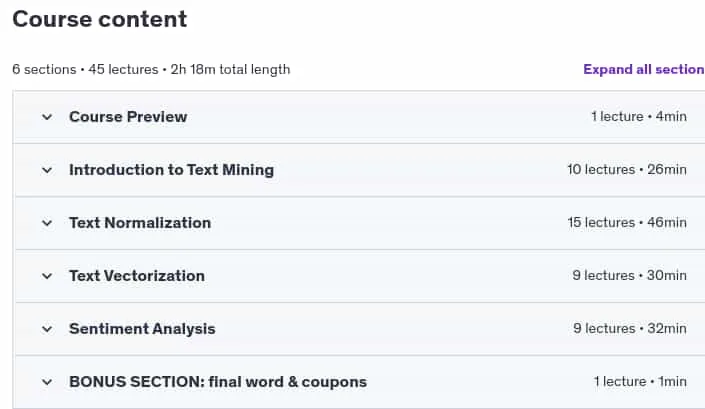Click the 9 lectures • 30min label
705x409 pixels.
(629, 276)
